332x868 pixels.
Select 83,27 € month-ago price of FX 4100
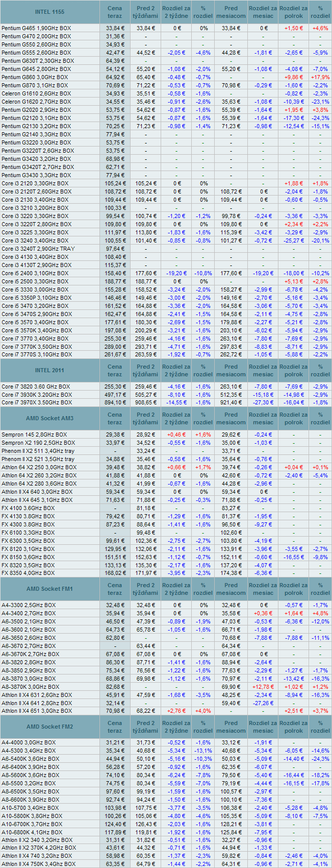(x=231, y=508)
